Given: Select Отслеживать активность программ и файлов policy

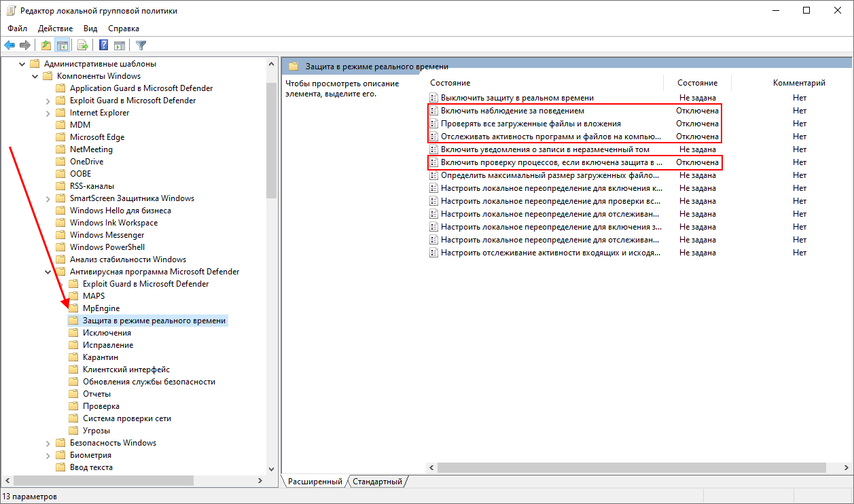Looking at the screenshot, I should [x=550, y=137].
